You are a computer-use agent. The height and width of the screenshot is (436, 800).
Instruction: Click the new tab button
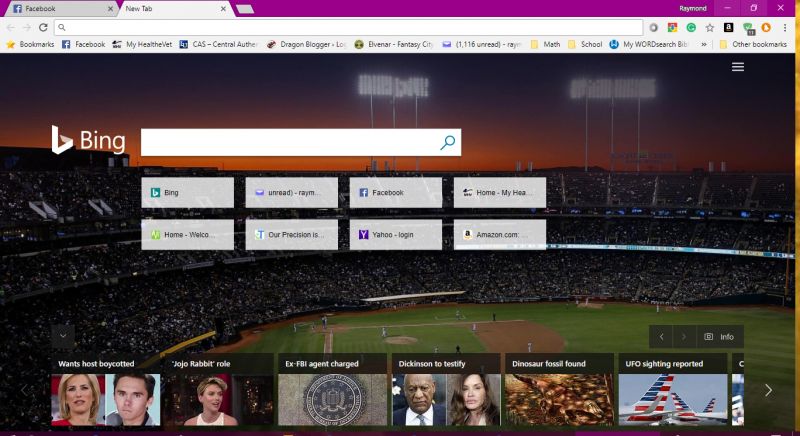[x=245, y=9]
